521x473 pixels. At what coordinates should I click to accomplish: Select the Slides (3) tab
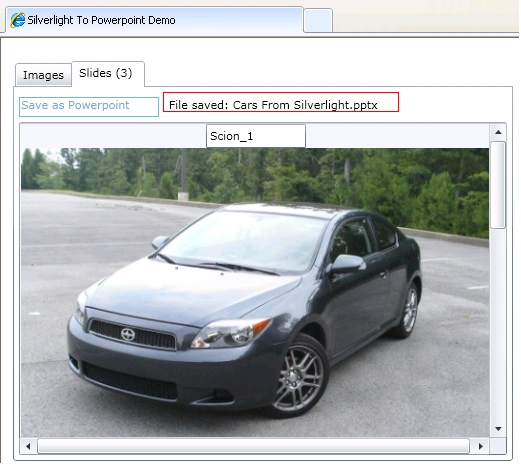pos(108,73)
